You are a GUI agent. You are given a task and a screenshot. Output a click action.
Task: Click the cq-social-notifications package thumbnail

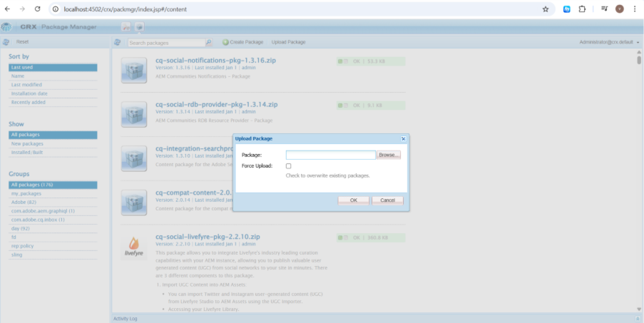[x=134, y=70]
